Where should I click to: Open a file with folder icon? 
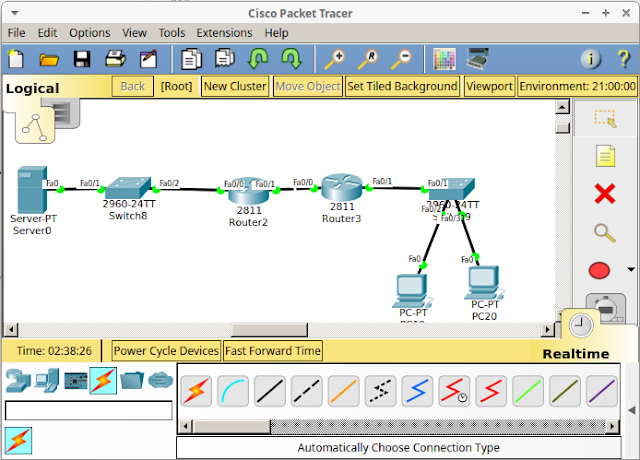49,60
